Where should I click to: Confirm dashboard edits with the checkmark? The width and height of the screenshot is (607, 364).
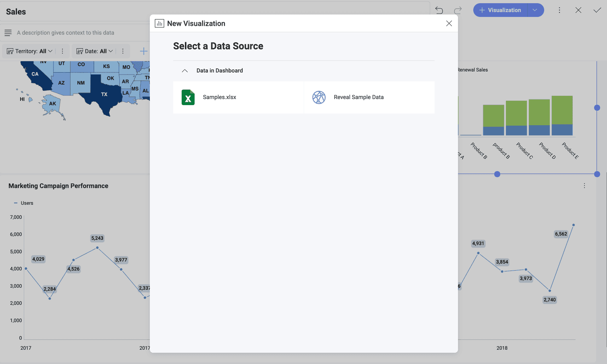[597, 10]
